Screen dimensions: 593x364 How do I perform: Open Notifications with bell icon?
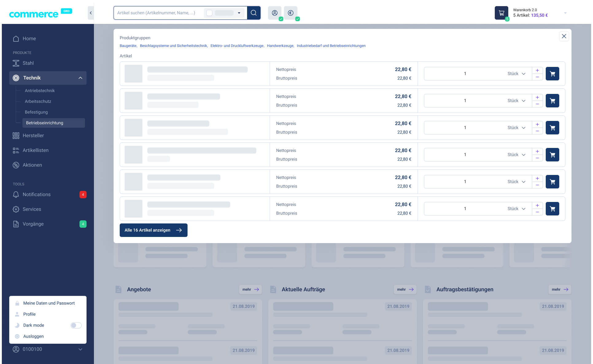[x=37, y=195]
